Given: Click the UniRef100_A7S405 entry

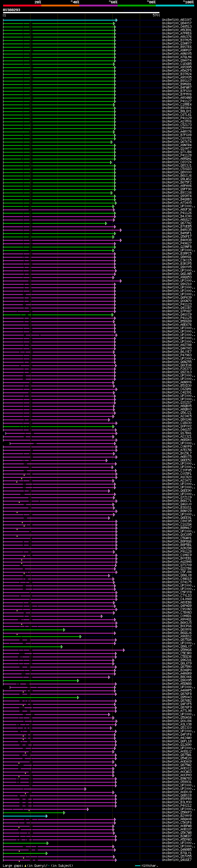Looking at the screenshot, I should (x=177, y=203).
